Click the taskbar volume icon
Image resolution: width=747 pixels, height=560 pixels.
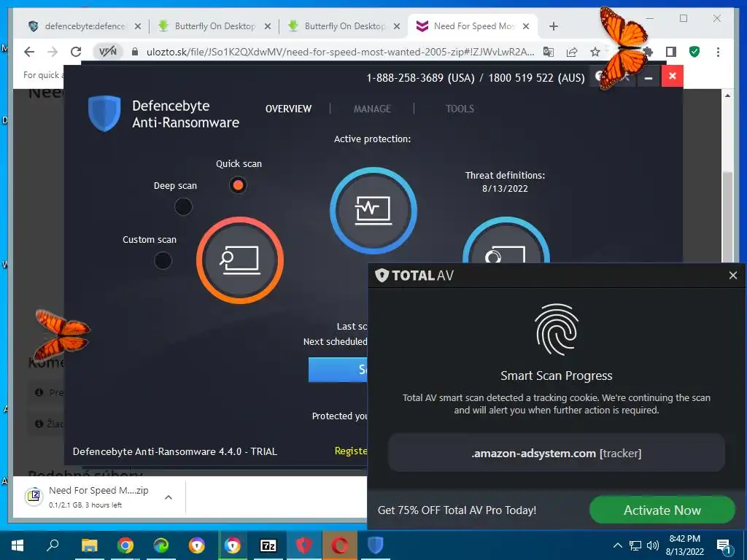pos(653,545)
